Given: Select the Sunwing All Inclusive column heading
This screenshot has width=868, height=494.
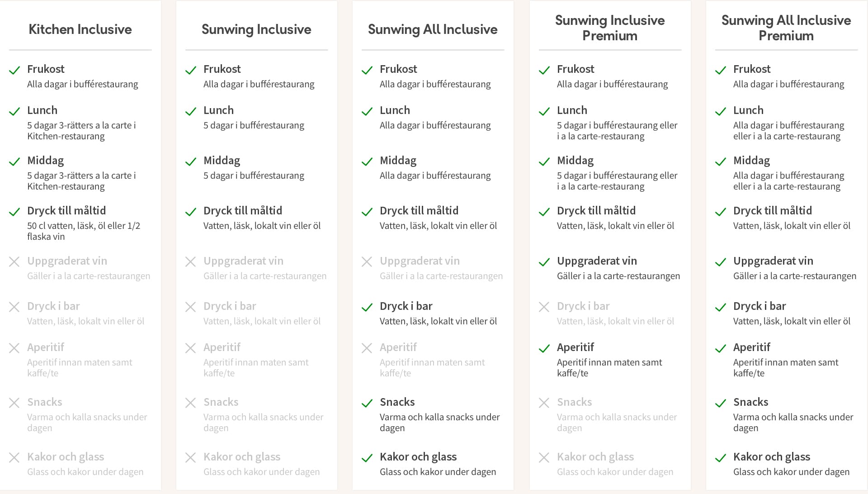Looking at the screenshot, I should 433,29.
